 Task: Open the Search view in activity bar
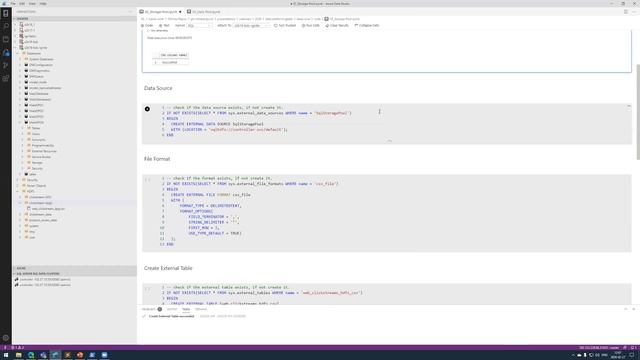(6, 26)
